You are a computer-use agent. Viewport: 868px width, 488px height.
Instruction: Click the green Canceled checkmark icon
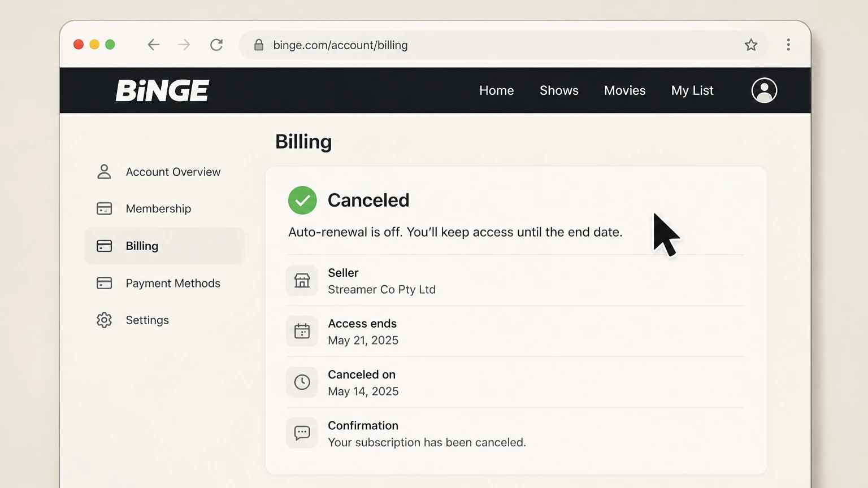coord(302,200)
